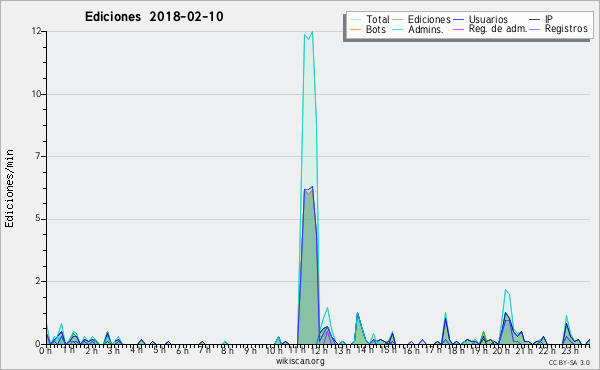Click the x-axis label '12 h'
This screenshot has height=370, width=600.
pos(320,350)
